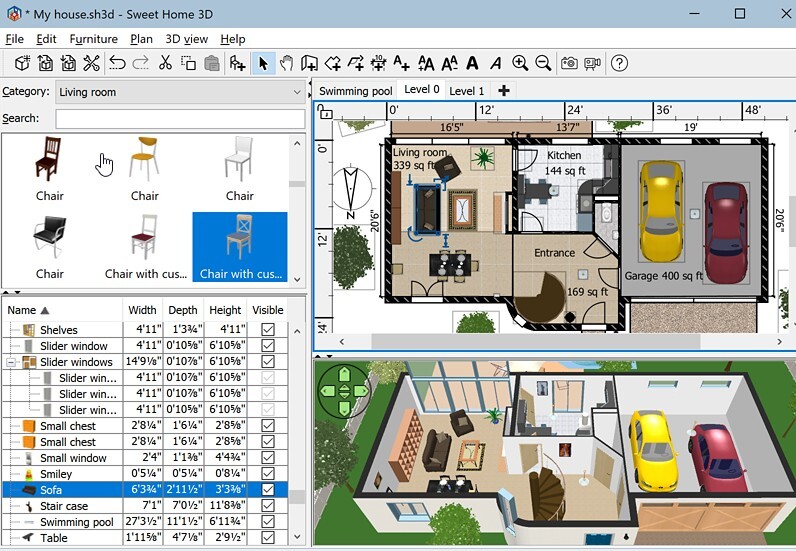Click the plan scroll-right arrow
Viewport: 796px width, 551px height.
click(779, 342)
